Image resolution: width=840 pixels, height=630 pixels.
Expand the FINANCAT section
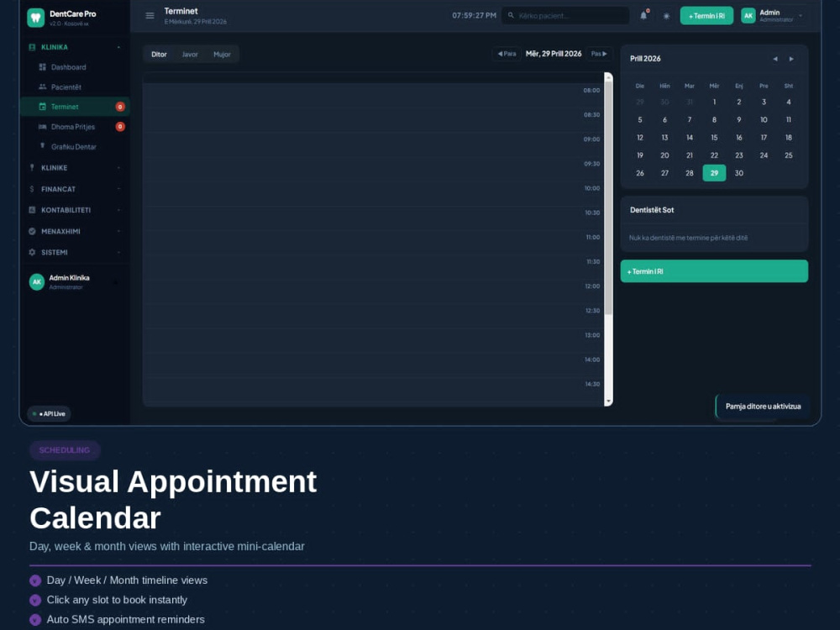click(118, 189)
